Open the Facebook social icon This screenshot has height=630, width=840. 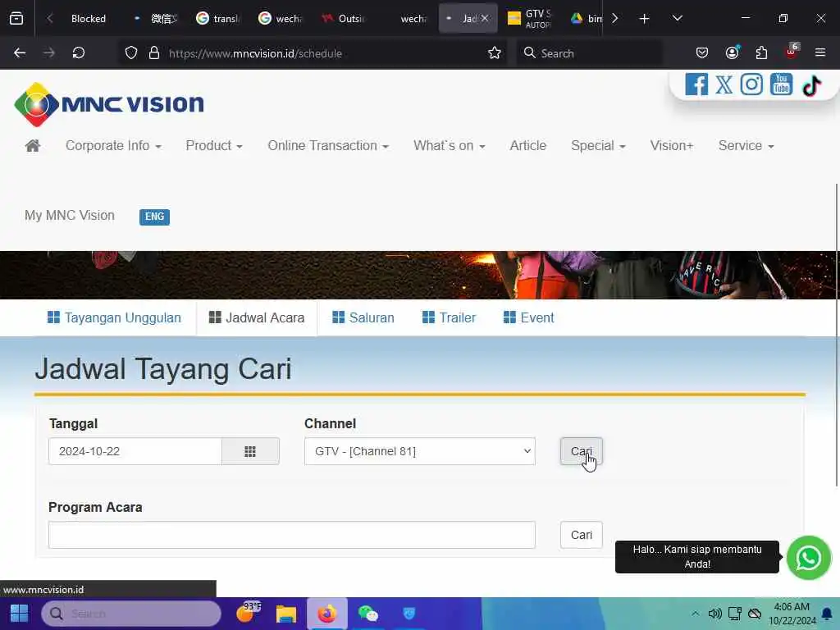tap(696, 84)
